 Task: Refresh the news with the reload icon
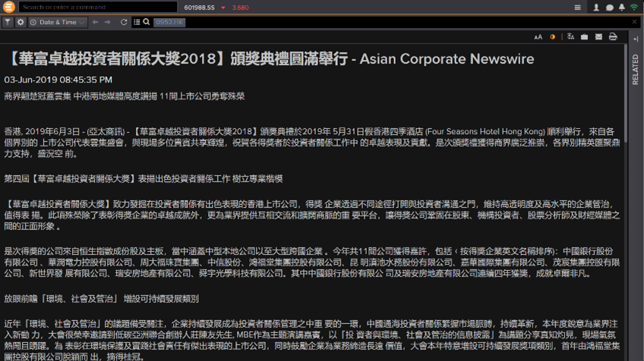click(x=124, y=22)
